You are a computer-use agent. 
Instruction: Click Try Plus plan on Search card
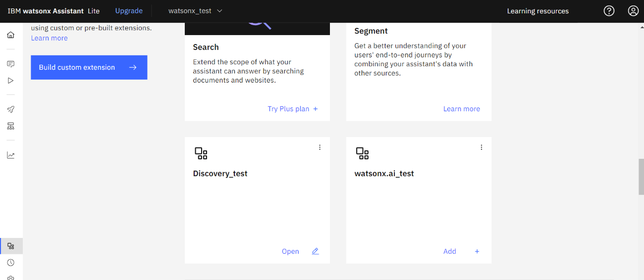click(292, 109)
